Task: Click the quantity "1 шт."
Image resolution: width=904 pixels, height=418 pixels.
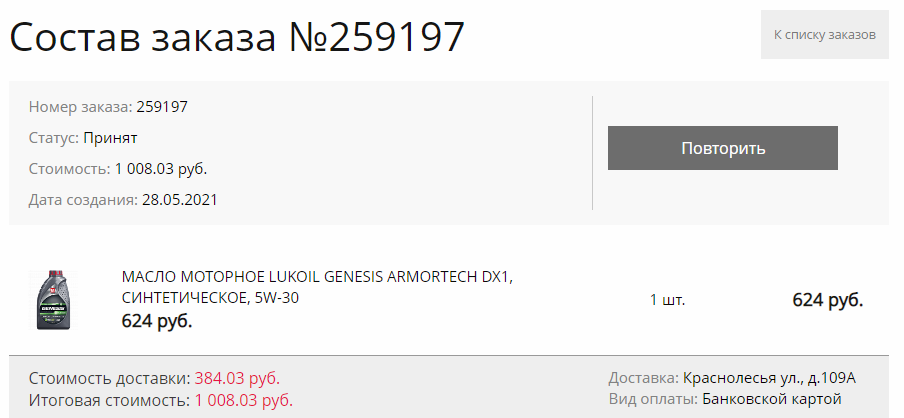Action: 668,300
